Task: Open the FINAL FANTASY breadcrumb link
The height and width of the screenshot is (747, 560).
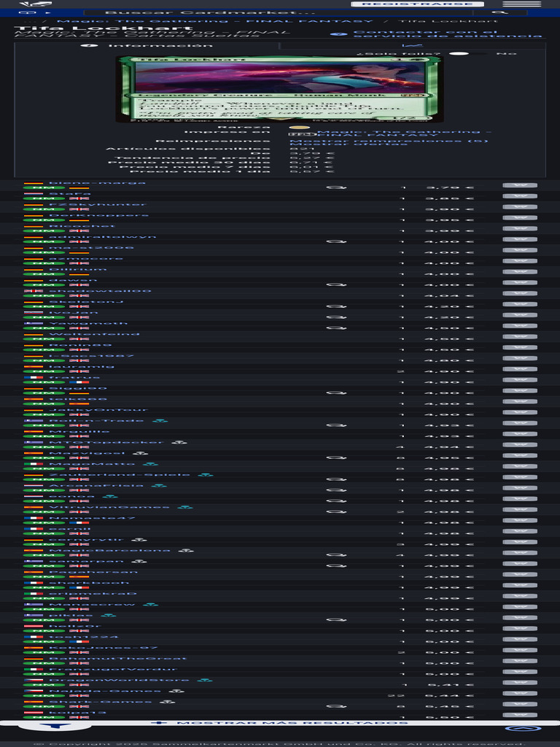Action: [x=215, y=21]
